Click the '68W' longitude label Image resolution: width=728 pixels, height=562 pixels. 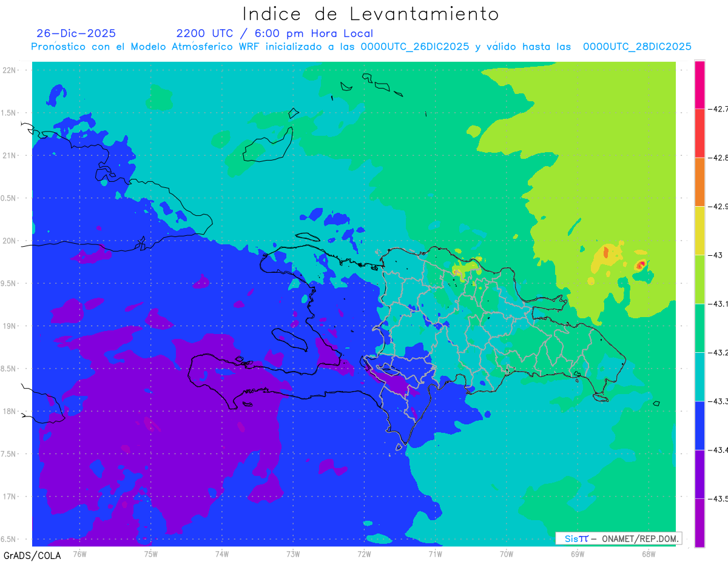[648, 554]
